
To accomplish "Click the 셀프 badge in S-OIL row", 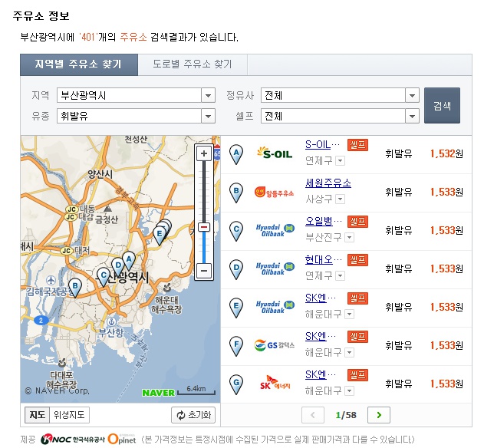I will point(357,145).
